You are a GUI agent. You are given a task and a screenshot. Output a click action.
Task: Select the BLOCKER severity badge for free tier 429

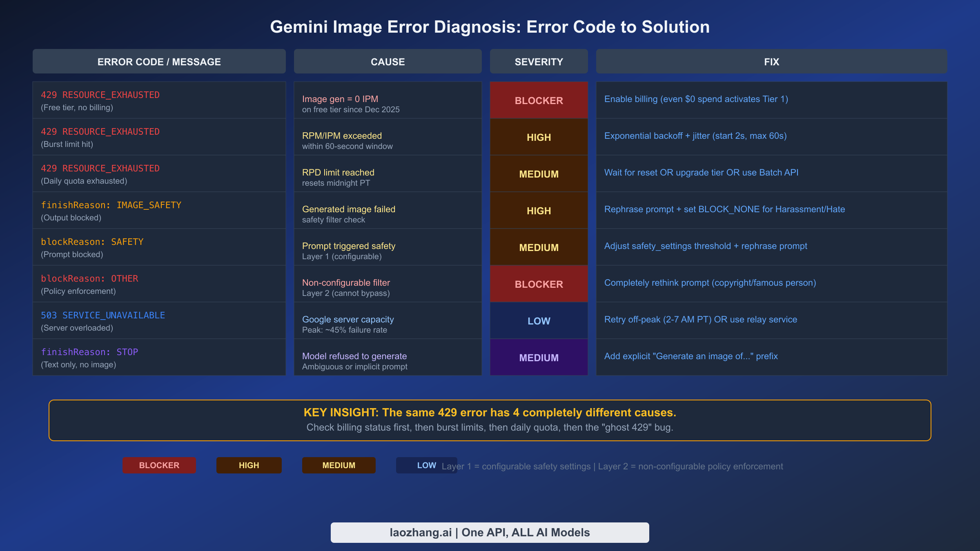click(538, 100)
